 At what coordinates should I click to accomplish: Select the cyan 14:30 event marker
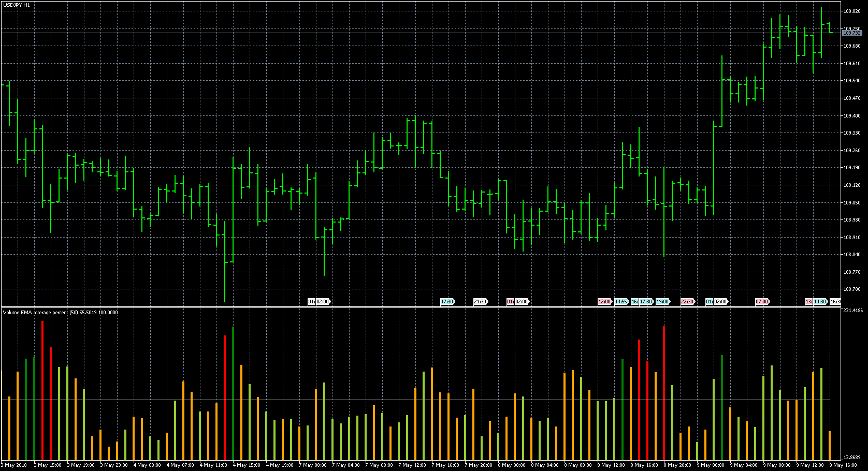pyautogui.click(x=820, y=302)
